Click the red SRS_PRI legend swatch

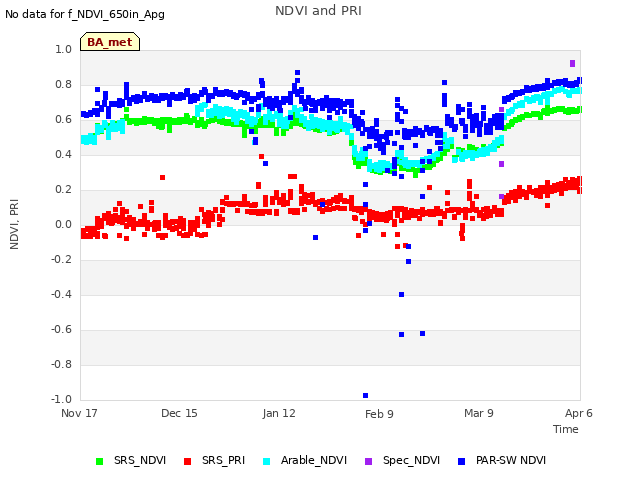pos(187,461)
